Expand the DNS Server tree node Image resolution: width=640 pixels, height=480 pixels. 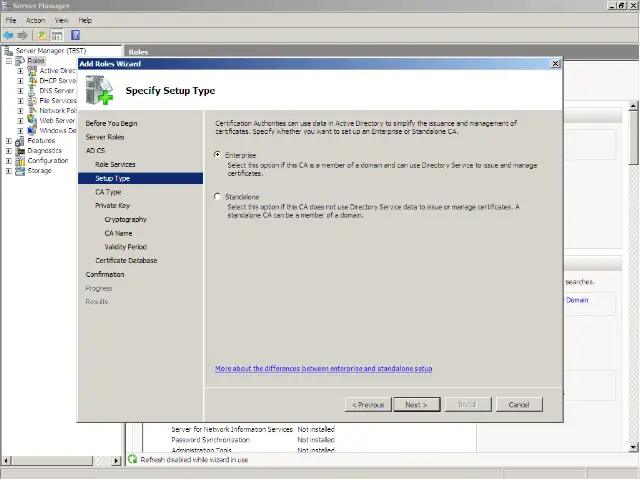[20, 91]
